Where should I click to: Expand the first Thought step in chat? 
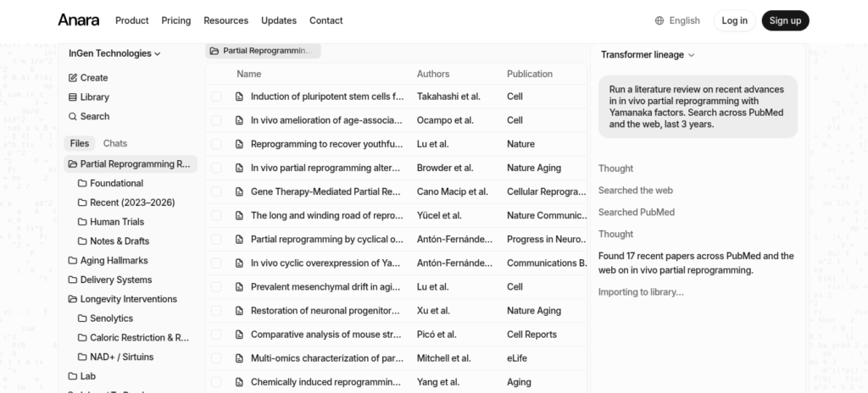615,169
